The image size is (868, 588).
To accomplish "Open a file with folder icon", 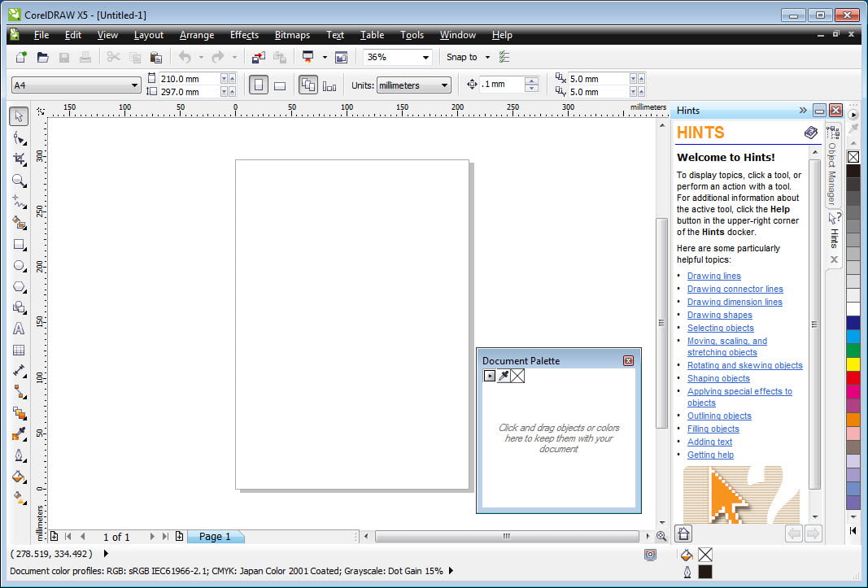I will point(42,57).
